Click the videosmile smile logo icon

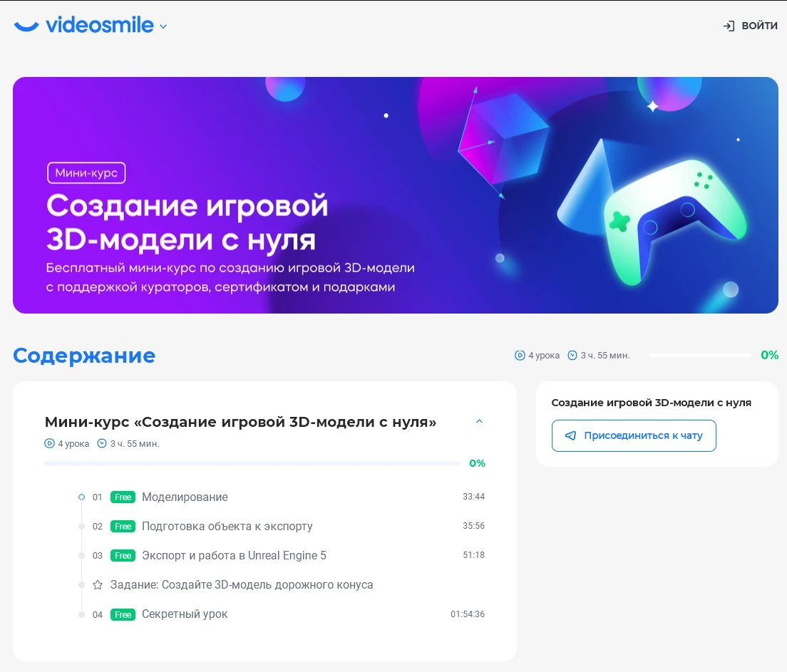click(26, 26)
